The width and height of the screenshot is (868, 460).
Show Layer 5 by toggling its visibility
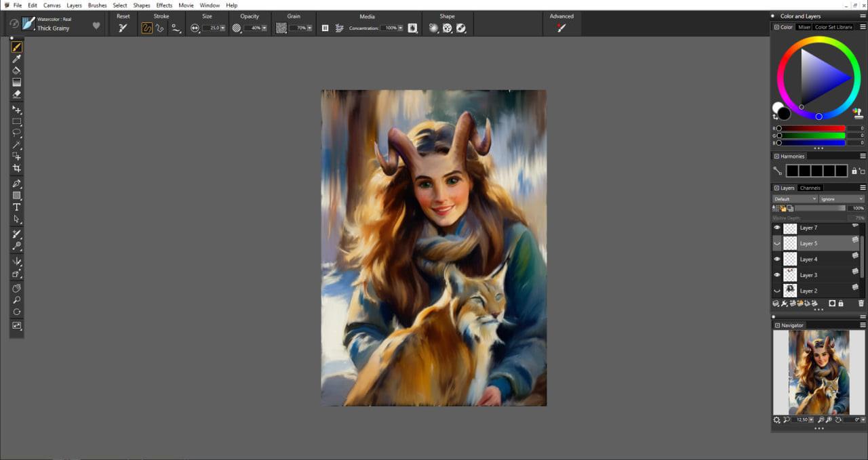(777, 243)
